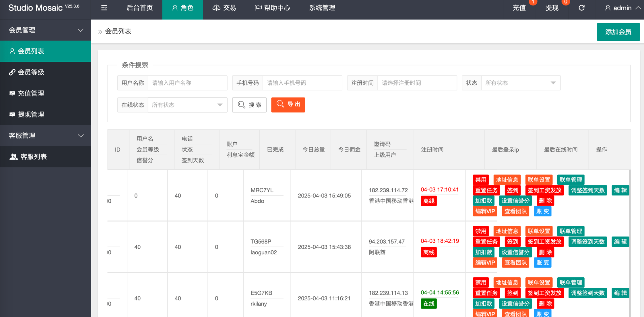Click the 添加会员 button
This screenshot has width=644, height=317.
pyautogui.click(x=618, y=32)
